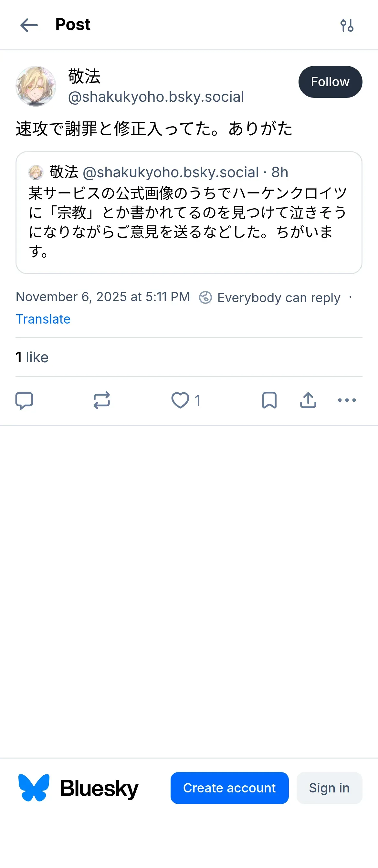Screen dimensions: 378x868
Task: Click the Translate link
Action: 43,319
